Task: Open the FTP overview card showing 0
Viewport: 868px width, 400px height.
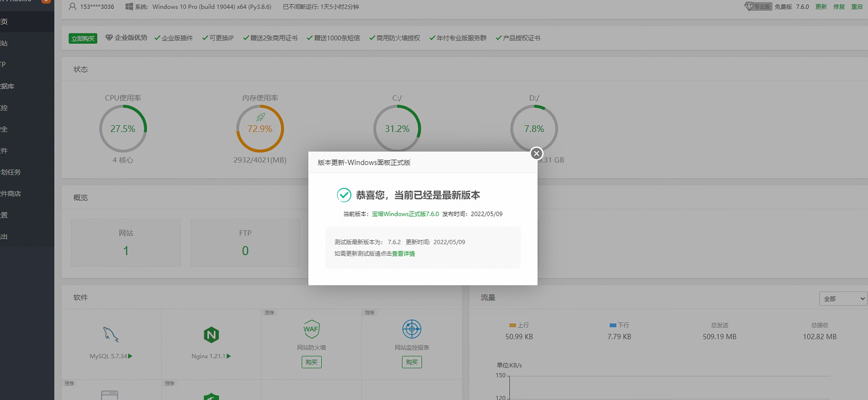Action: [245, 243]
